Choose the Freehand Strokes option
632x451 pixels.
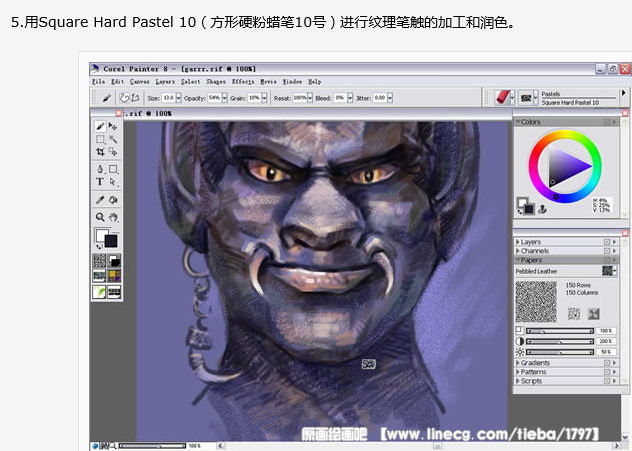click(x=125, y=98)
